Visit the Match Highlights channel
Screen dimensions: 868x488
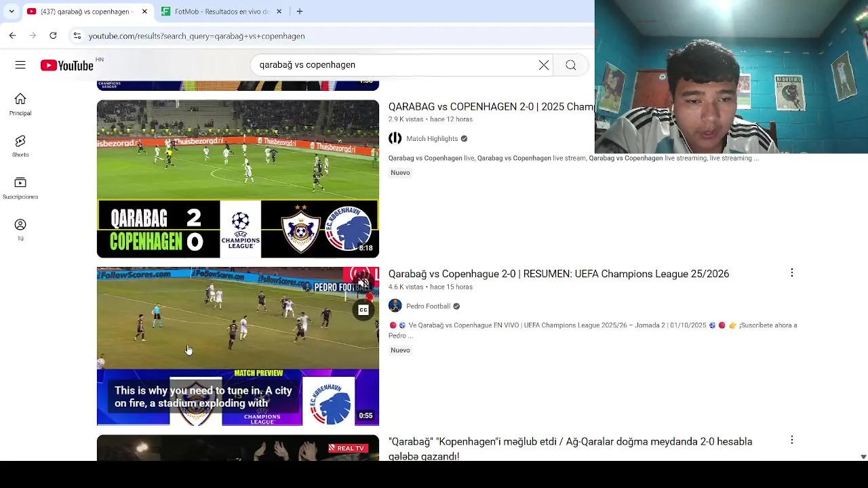432,138
